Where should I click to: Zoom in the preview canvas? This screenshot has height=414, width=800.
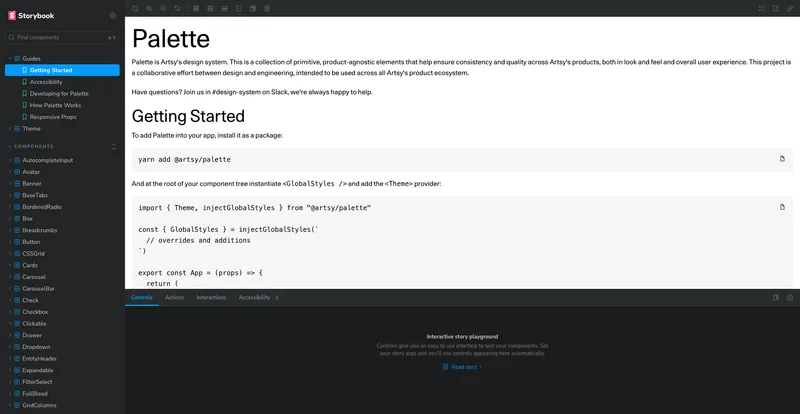click(x=149, y=8)
